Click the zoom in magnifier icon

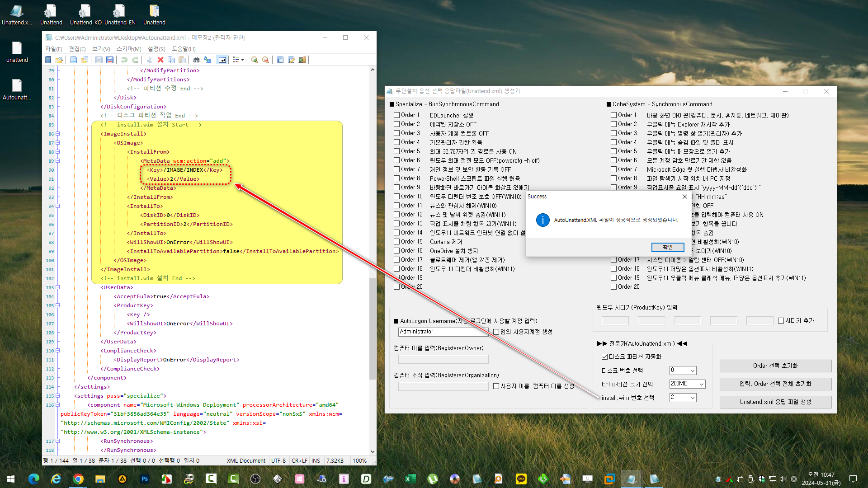point(255,60)
